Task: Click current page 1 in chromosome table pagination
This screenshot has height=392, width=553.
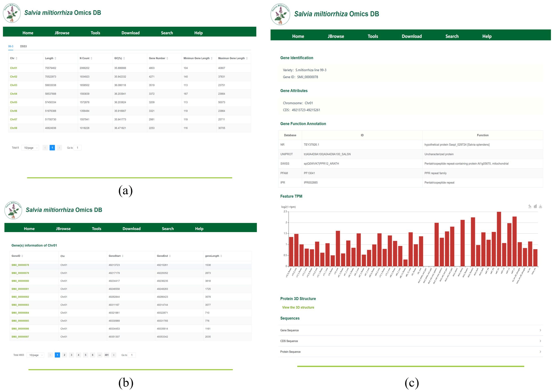Action: 52,148
